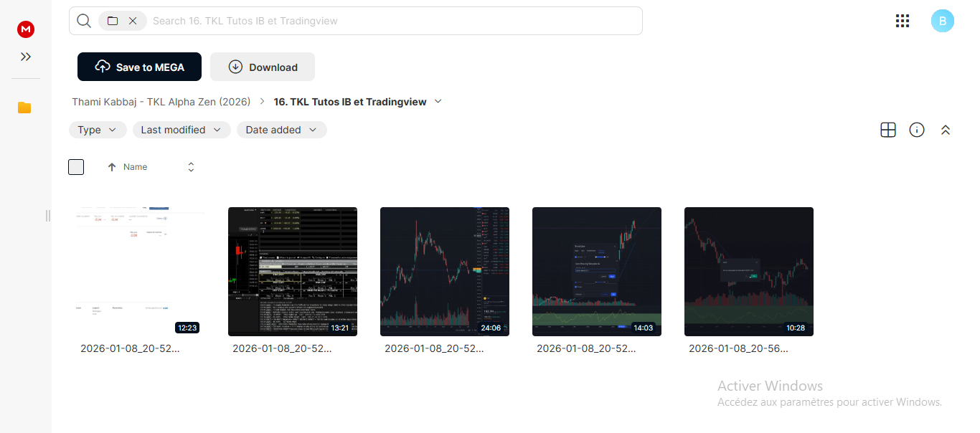Open the yellow folder icon in sidebar
980x433 pixels.
[24, 108]
